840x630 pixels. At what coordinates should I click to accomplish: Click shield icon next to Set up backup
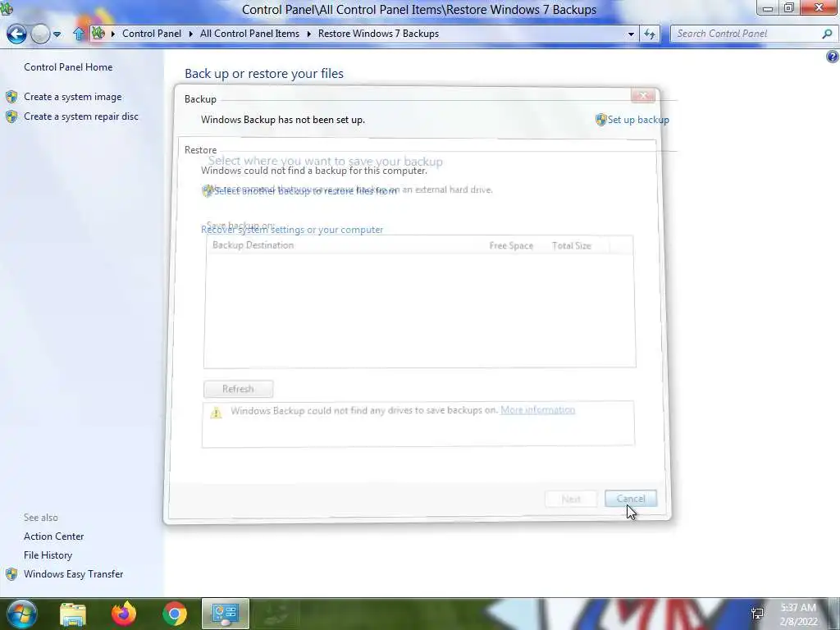600,120
